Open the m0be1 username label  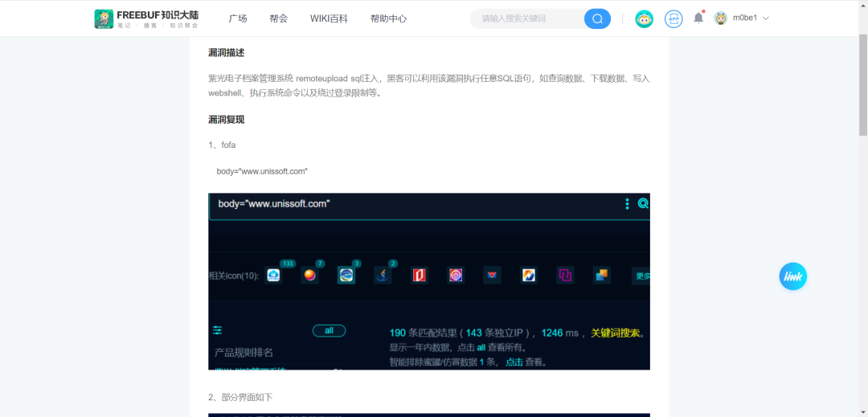click(x=744, y=18)
